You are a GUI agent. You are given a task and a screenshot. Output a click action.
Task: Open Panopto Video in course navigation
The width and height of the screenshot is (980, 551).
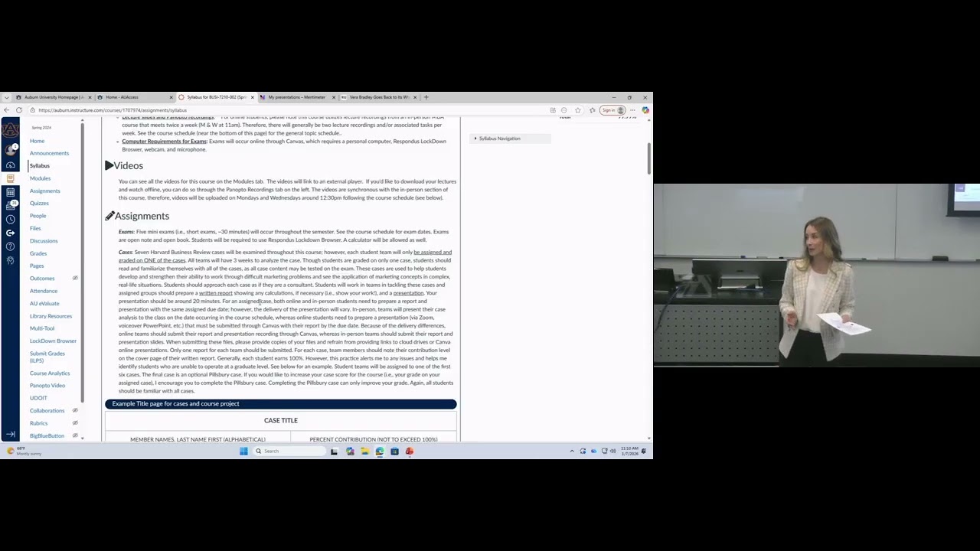[x=47, y=386]
